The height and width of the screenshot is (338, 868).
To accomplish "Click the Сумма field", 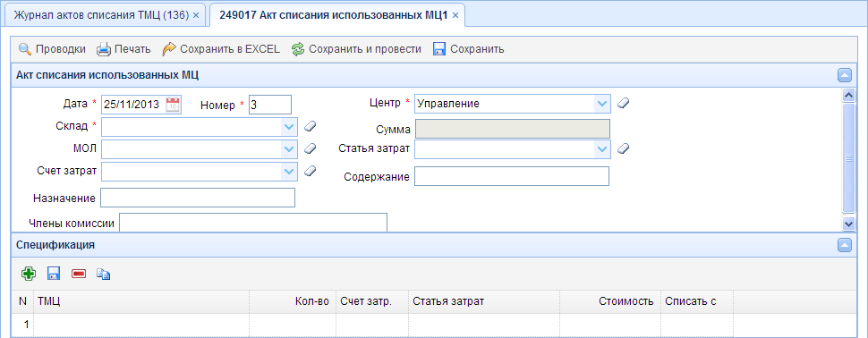I will click(x=513, y=129).
